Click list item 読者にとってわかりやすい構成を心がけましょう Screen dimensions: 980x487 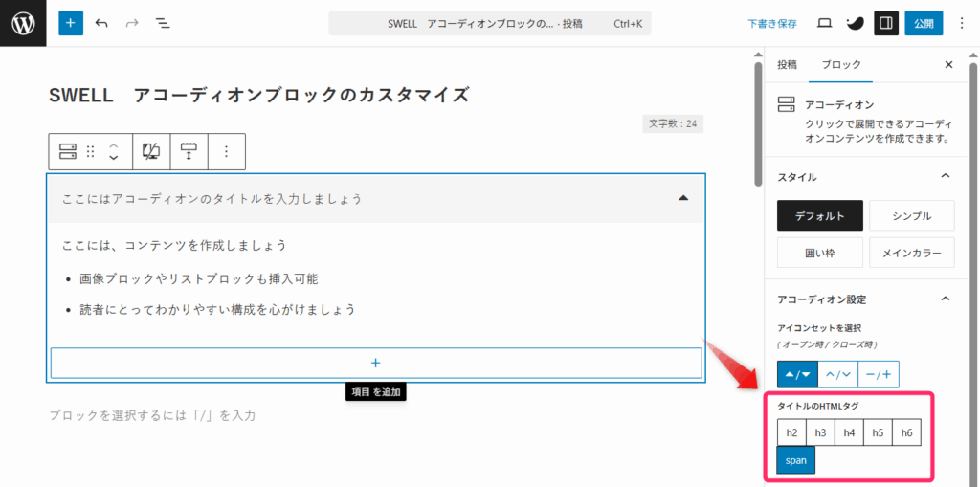click(x=217, y=309)
